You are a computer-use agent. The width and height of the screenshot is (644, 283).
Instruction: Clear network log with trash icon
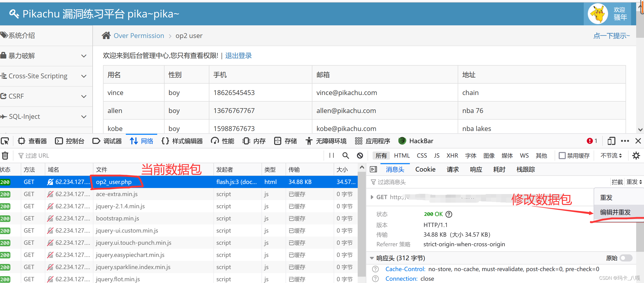5,156
